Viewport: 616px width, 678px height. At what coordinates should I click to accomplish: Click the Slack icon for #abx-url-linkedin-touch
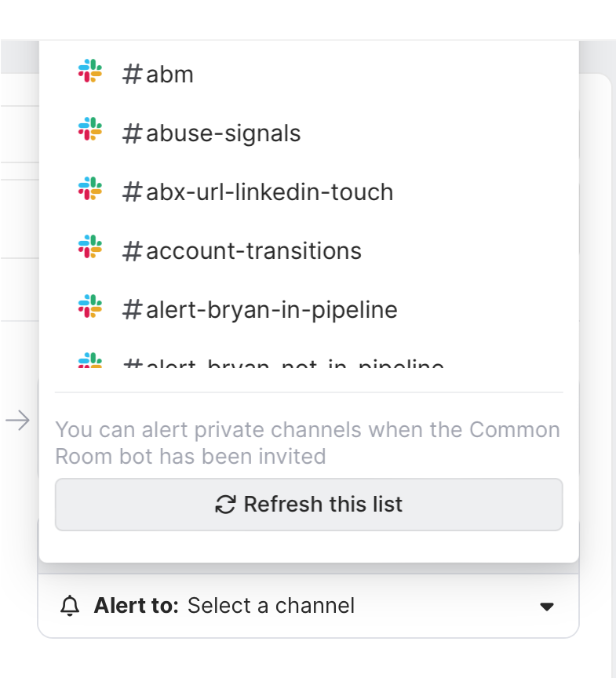(x=90, y=190)
